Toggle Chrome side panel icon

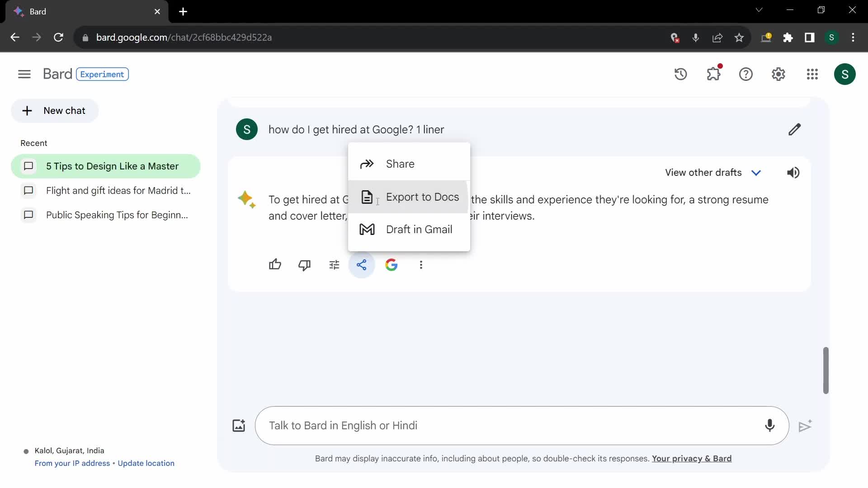[810, 38]
